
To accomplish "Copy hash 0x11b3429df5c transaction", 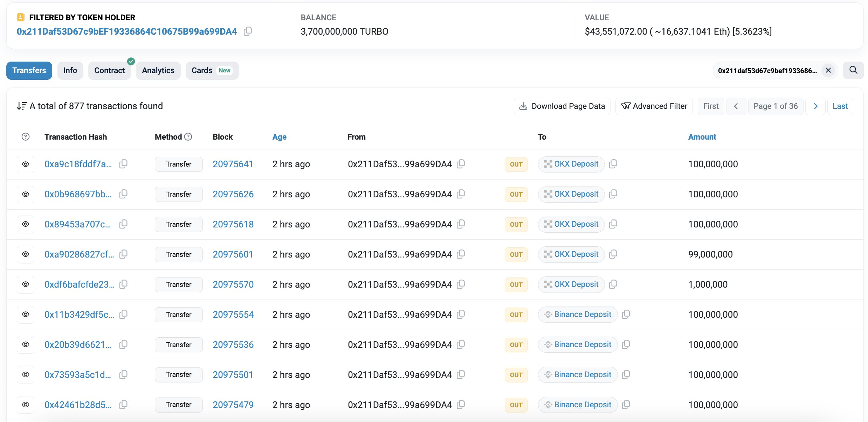I will (x=123, y=314).
